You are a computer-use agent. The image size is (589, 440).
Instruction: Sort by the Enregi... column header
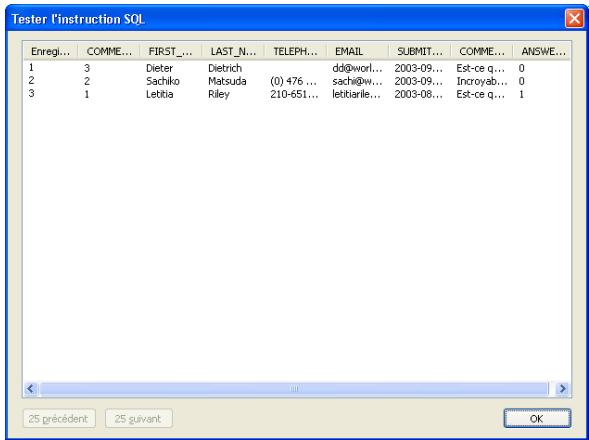click(x=51, y=51)
